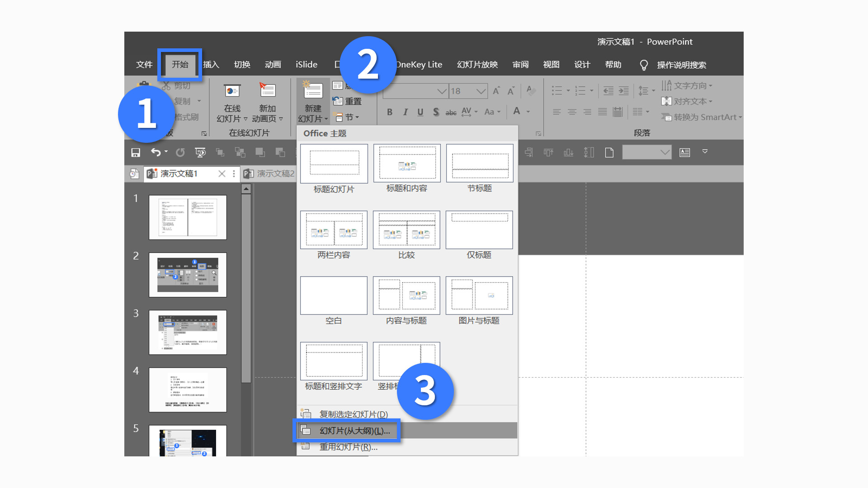The height and width of the screenshot is (488, 868).
Task: Click the Underline formatting icon
Action: tap(420, 112)
